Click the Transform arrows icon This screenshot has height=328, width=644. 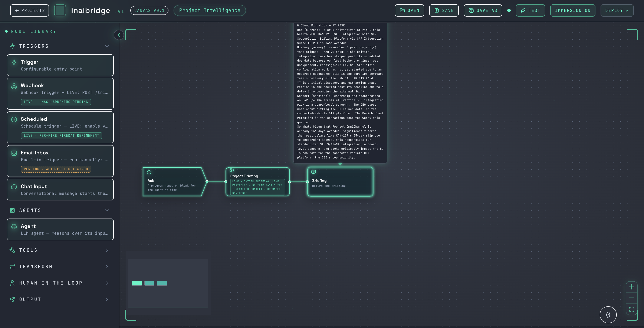coord(12,267)
